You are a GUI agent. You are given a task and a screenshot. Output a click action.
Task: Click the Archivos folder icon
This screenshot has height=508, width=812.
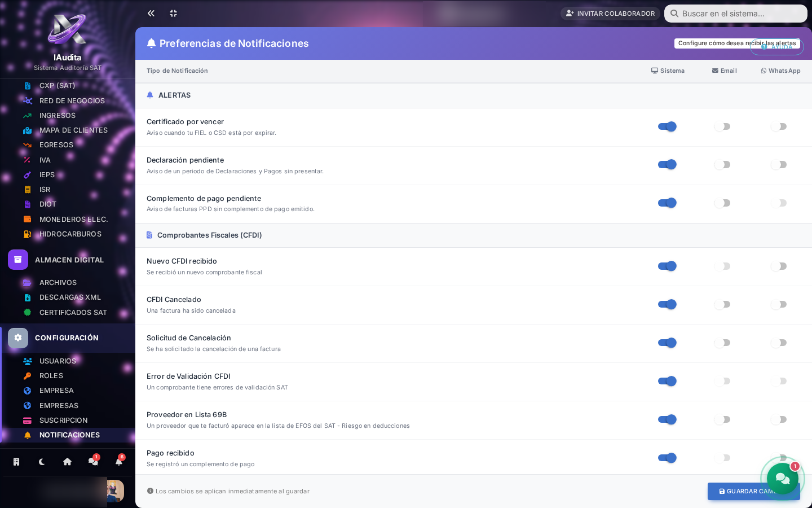coord(27,283)
